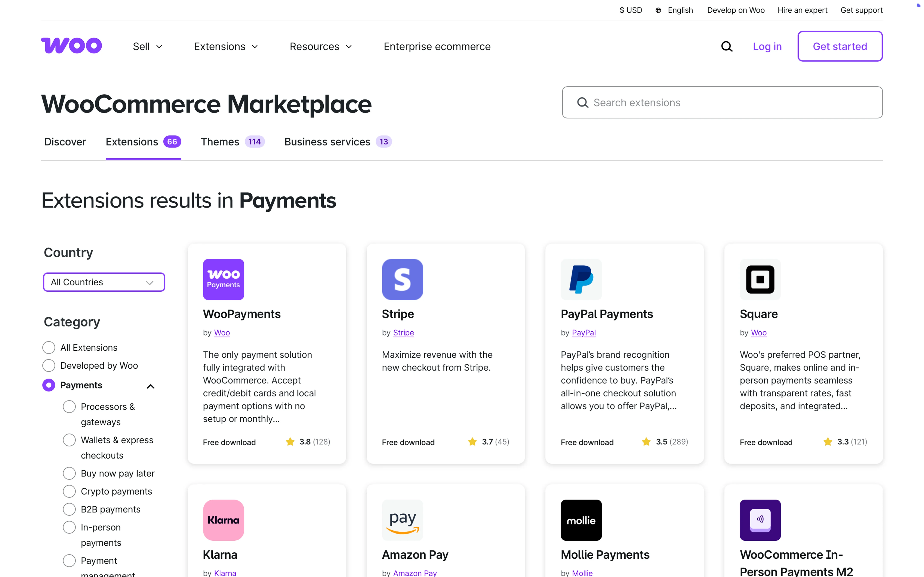Expand the Extensions navigation menu

pos(226,47)
